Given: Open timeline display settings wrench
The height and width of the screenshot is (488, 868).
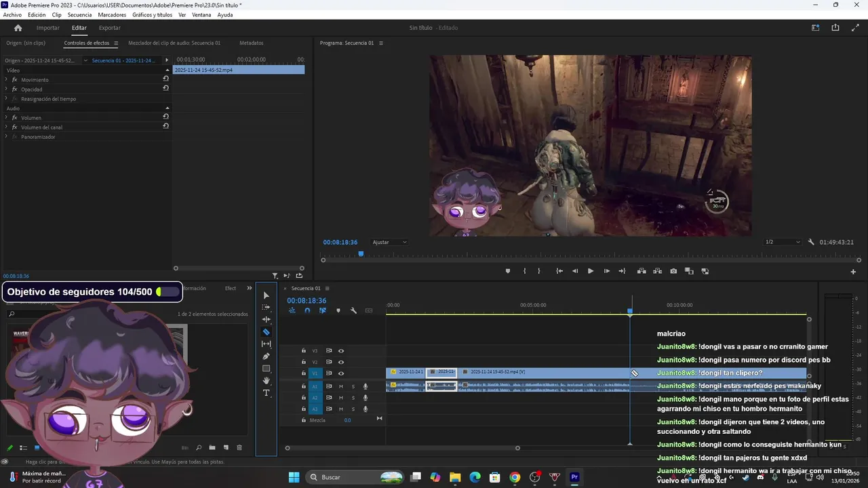Looking at the screenshot, I should coord(353,310).
